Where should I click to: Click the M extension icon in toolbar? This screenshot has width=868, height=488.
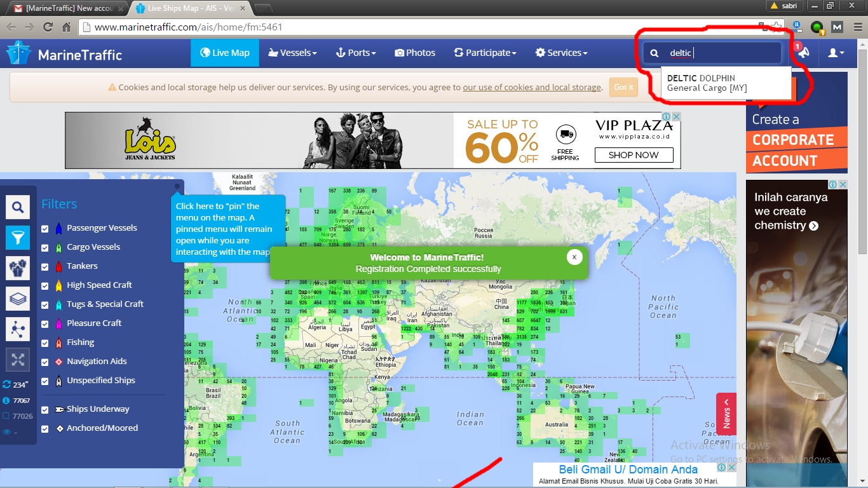(837, 27)
